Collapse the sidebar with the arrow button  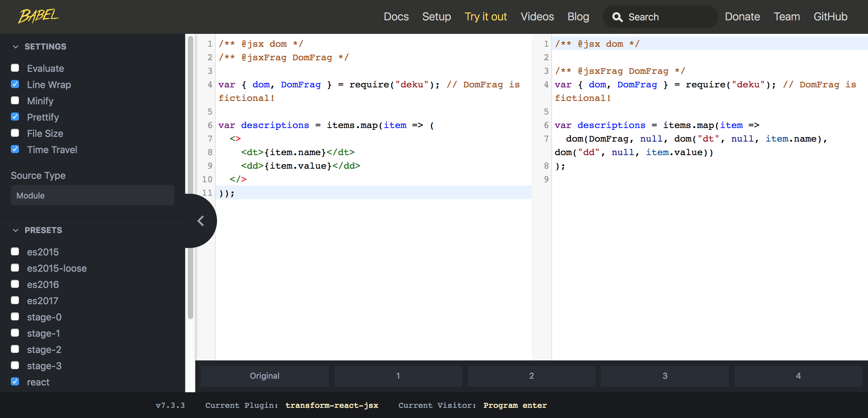coord(201,221)
